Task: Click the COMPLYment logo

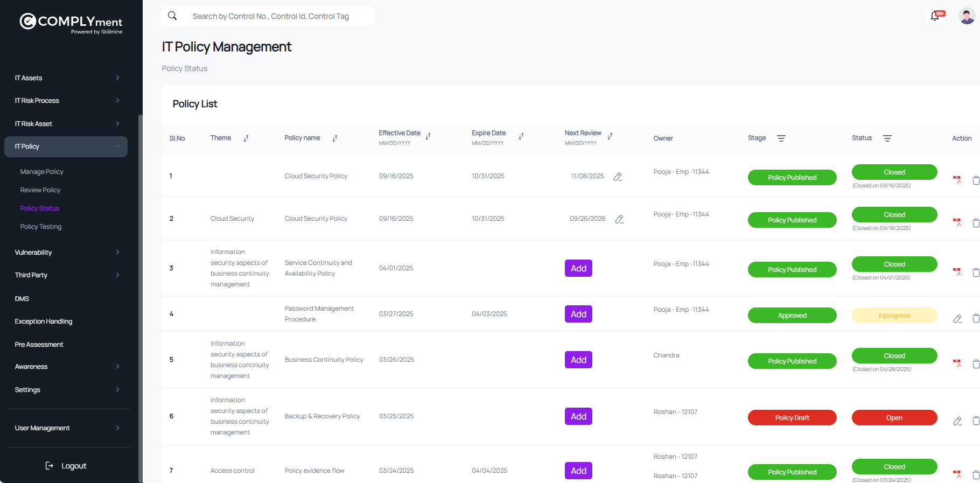Action: pyautogui.click(x=71, y=23)
